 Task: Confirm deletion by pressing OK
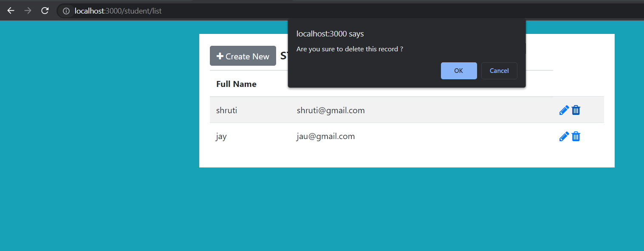458,71
